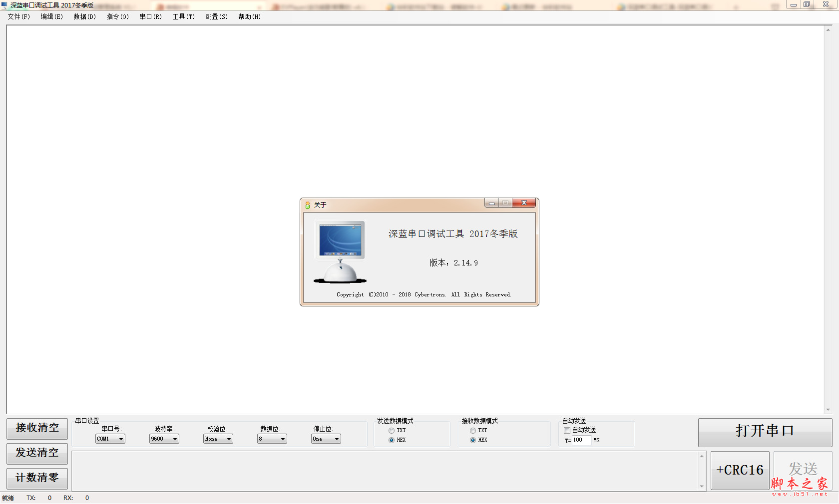This screenshot has width=839, height=504.
Task: Close the About dialog
Action: pos(524,203)
